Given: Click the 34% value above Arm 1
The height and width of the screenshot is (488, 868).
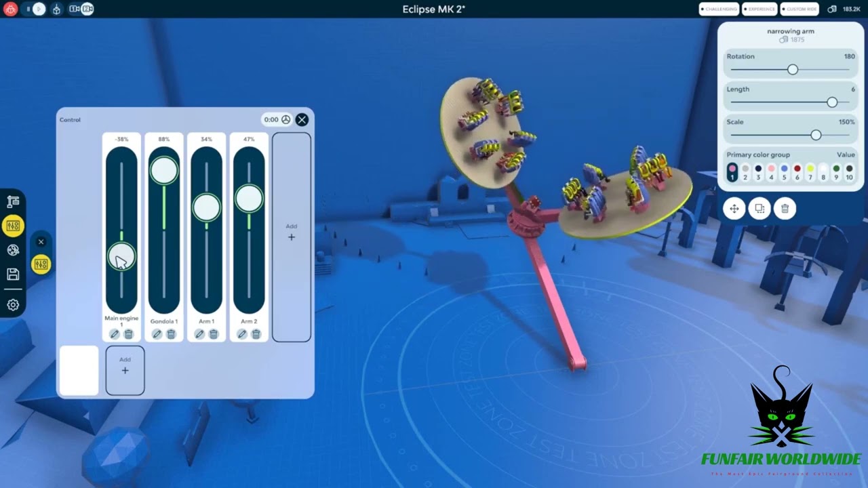Looking at the screenshot, I should click(206, 139).
